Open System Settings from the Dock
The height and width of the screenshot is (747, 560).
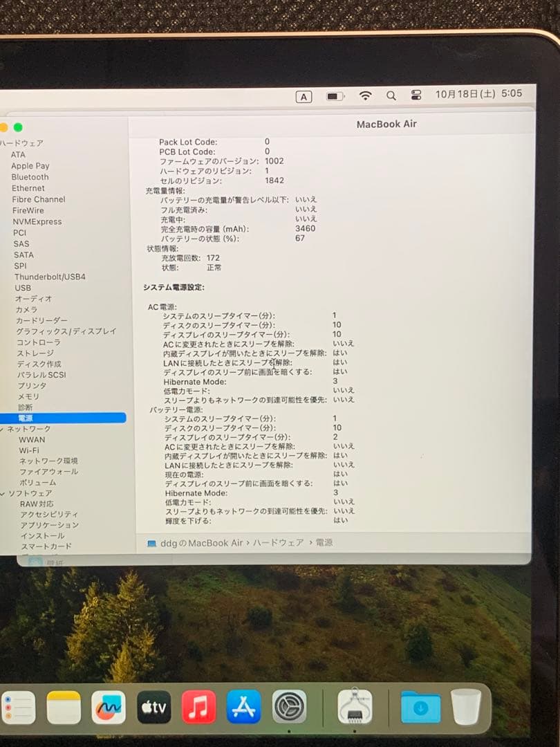tap(290, 707)
